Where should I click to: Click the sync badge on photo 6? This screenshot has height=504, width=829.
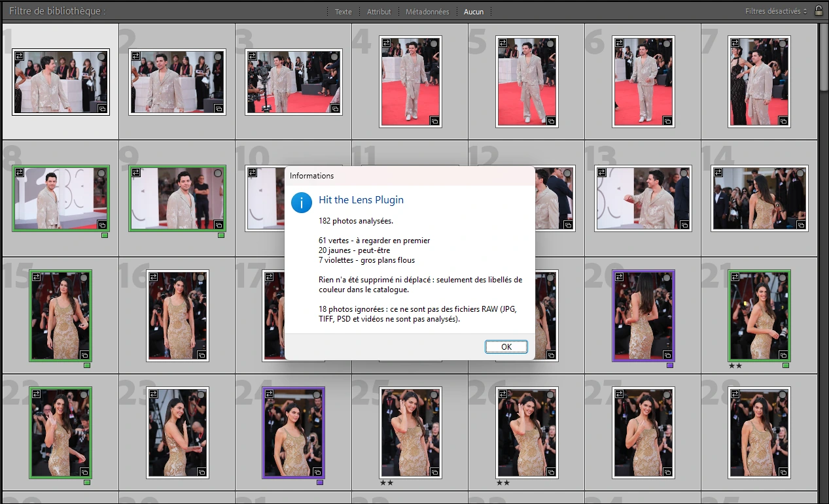point(620,43)
